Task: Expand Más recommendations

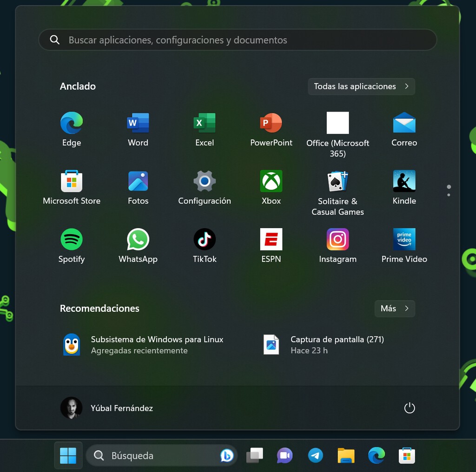Action: [x=394, y=308]
